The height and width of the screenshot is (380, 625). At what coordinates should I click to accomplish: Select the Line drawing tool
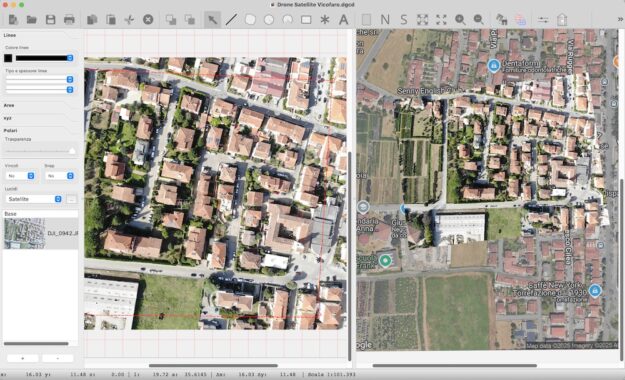(x=231, y=20)
